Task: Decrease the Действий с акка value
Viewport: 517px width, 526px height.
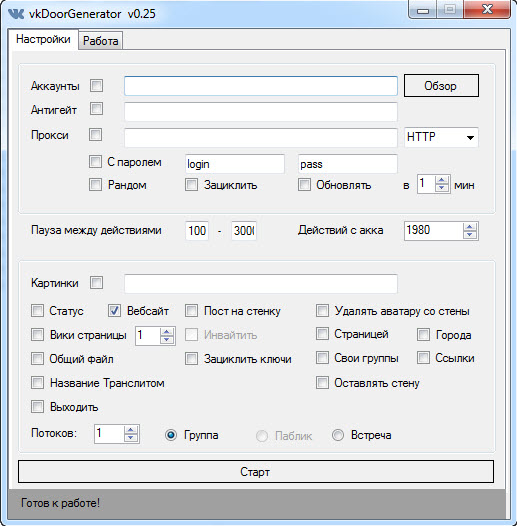Action: (x=470, y=234)
